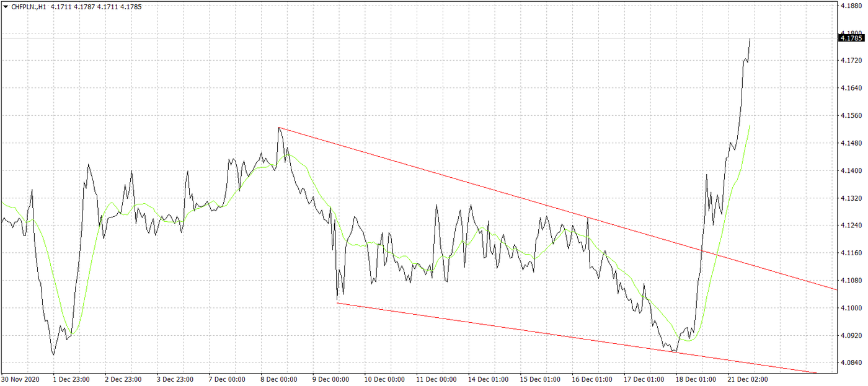Click the 4.1400 price scale label
The image size is (868, 386).
(x=851, y=170)
